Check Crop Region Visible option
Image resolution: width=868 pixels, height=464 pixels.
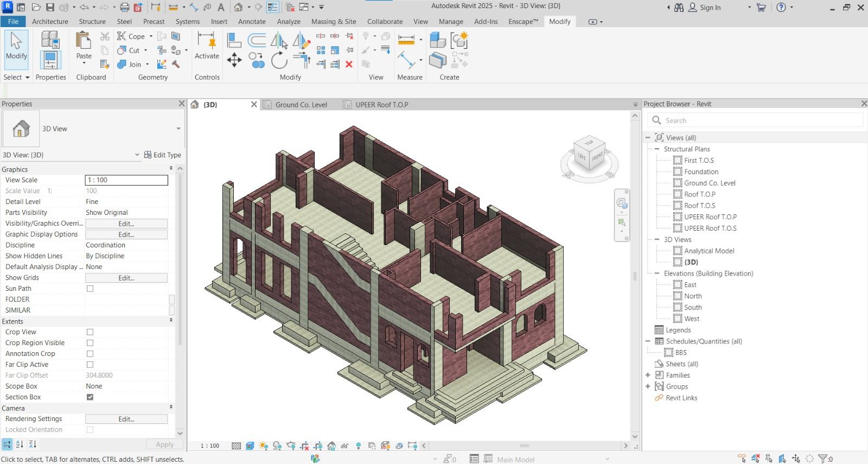[90, 343]
